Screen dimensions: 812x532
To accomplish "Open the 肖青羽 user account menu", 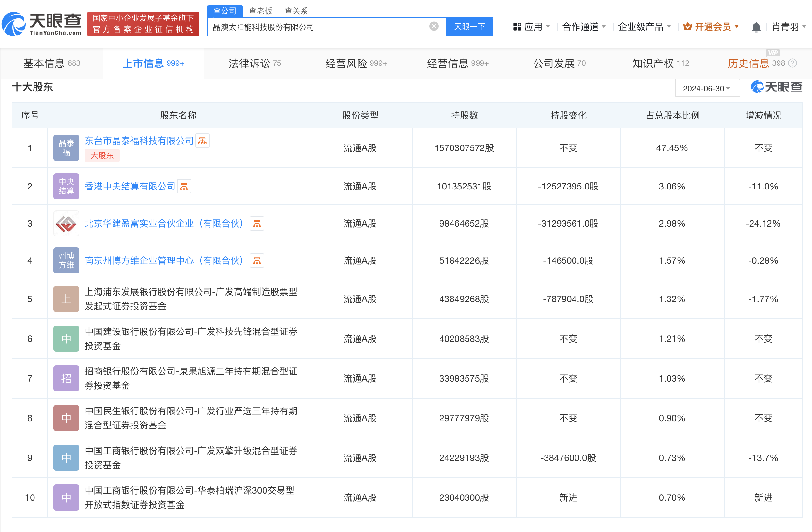I will 789,27.
